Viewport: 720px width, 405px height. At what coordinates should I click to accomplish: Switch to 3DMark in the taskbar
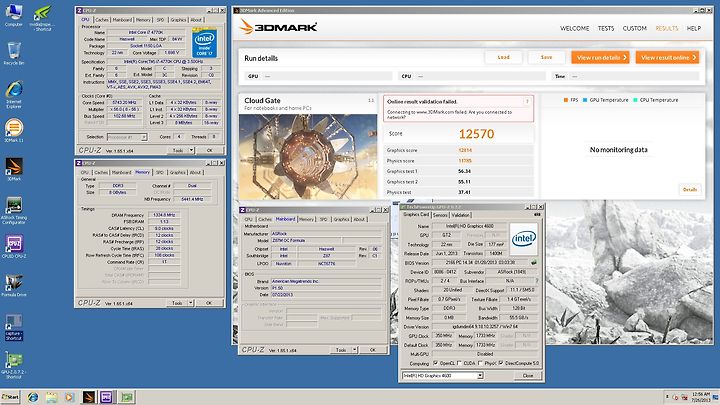coord(89,397)
